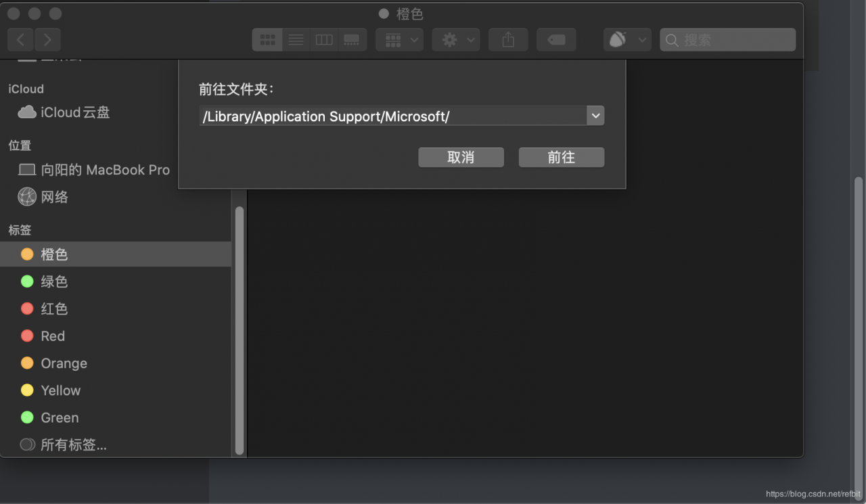866x504 pixels.
Task: Click the yellow dot beside Yellow
Action: pyautogui.click(x=27, y=390)
